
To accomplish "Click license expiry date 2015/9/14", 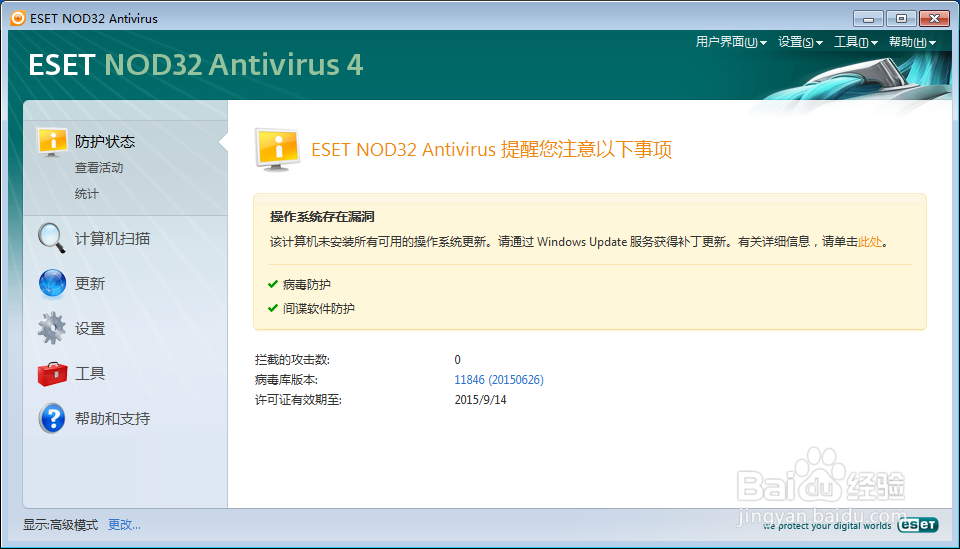I will pyautogui.click(x=480, y=400).
